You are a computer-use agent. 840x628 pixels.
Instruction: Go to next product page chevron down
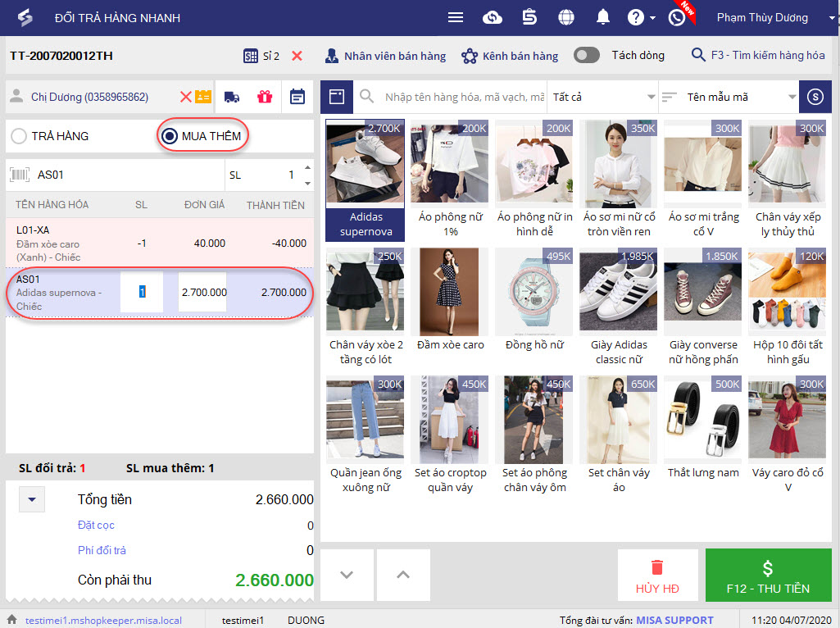(x=347, y=575)
